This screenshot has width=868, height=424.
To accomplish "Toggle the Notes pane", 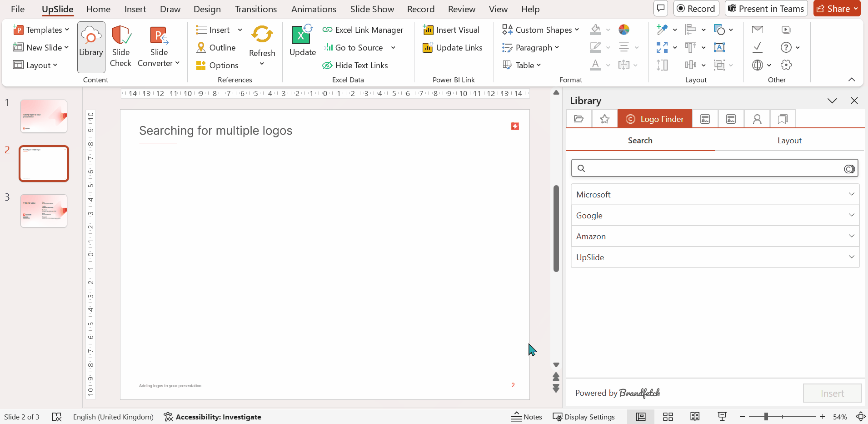I will click(x=527, y=417).
